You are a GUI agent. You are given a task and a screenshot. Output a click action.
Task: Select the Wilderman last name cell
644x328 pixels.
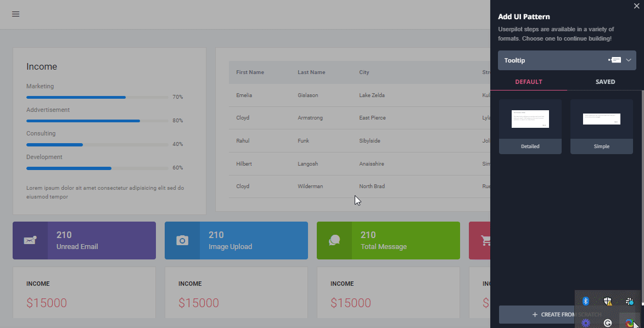click(310, 186)
